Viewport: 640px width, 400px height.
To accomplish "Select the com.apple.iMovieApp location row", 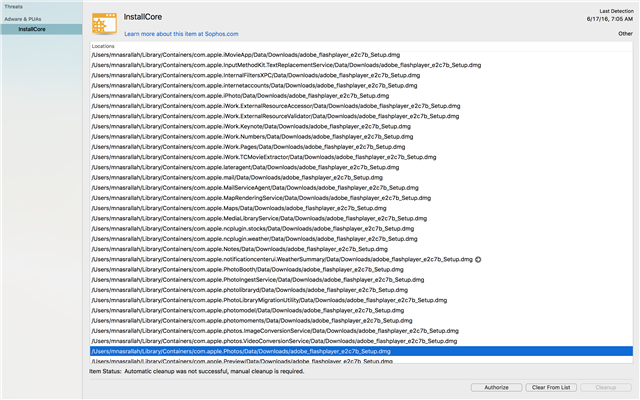I will click(361, 55).
